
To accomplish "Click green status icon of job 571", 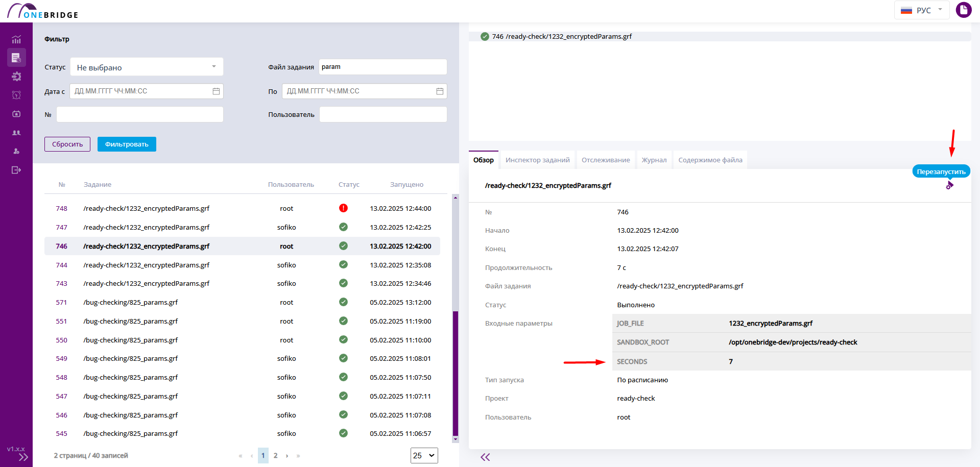I will tap(343, 302).
